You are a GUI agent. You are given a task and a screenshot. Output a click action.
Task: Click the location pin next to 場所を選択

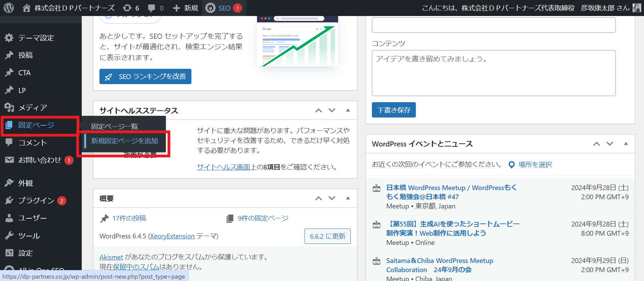pos(512,165)
